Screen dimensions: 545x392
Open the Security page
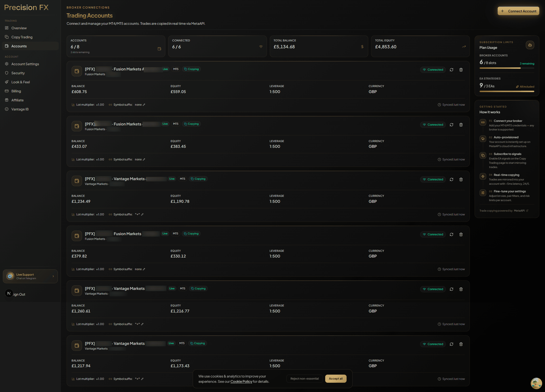[30, 73]
